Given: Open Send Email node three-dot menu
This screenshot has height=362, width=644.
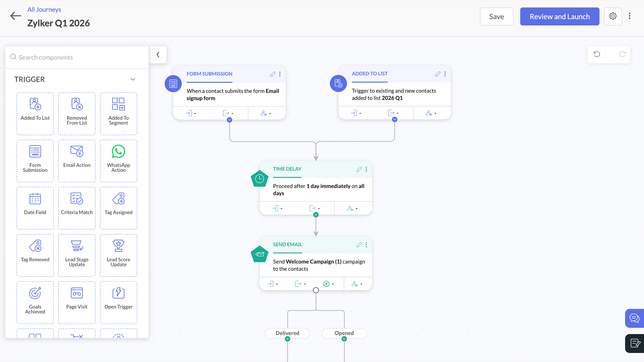Looking at the screenshot, I should [x=366, y=245].
